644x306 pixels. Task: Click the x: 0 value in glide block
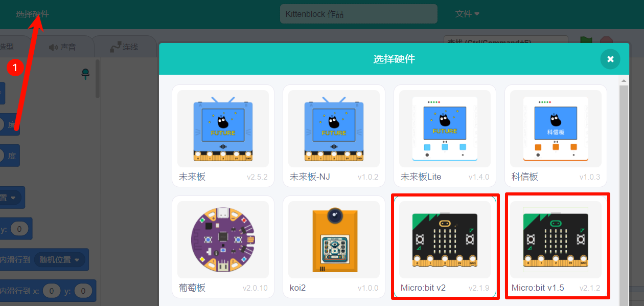coord(52,291)
